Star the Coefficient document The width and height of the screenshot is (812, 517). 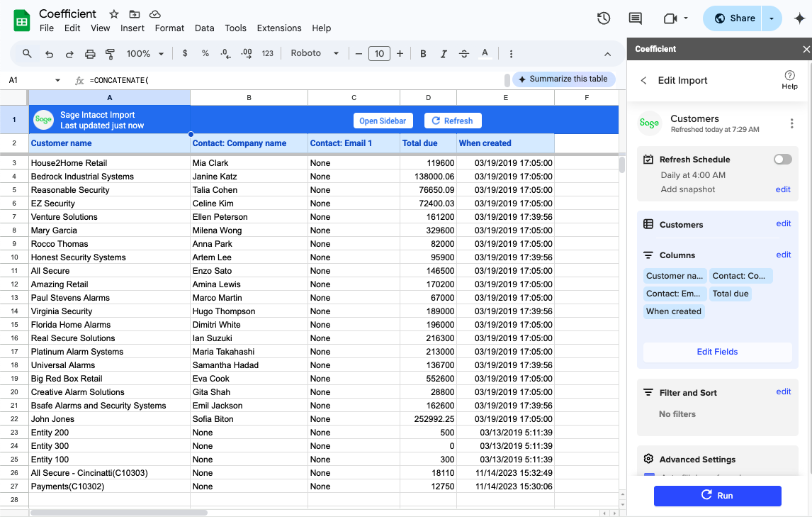114,14
